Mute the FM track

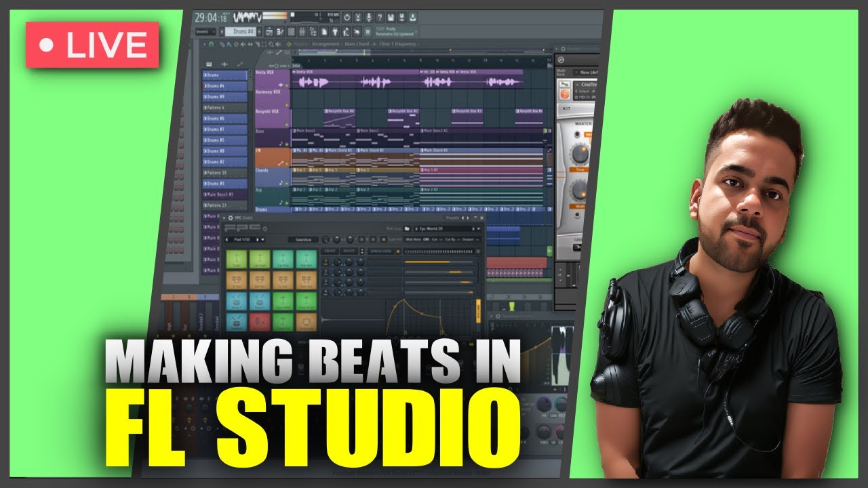click(x=287, y=164)
